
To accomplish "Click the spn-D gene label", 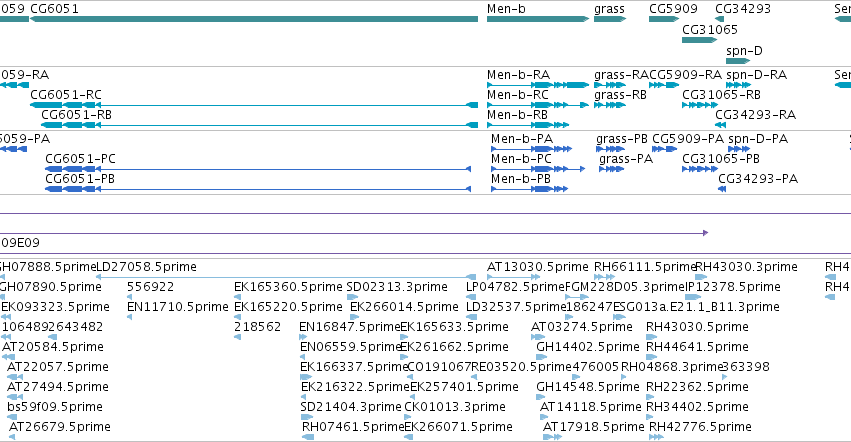I will (744, 50).
